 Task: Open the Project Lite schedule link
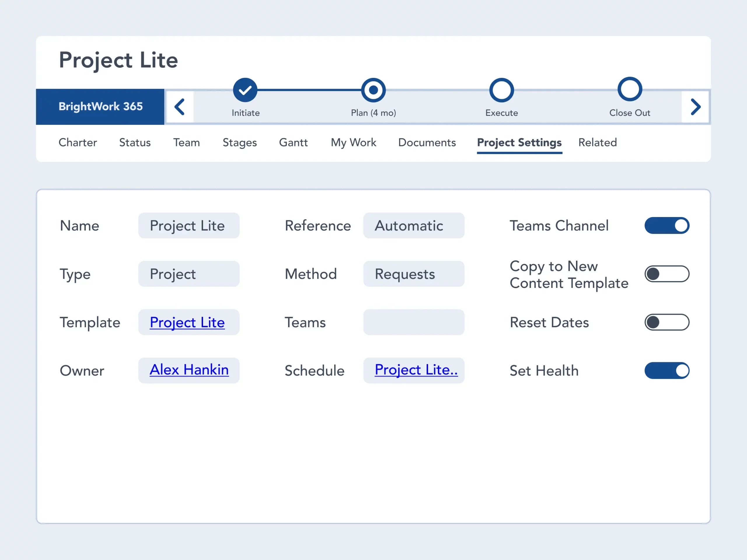pyautogui.click(x=416, y=370)
